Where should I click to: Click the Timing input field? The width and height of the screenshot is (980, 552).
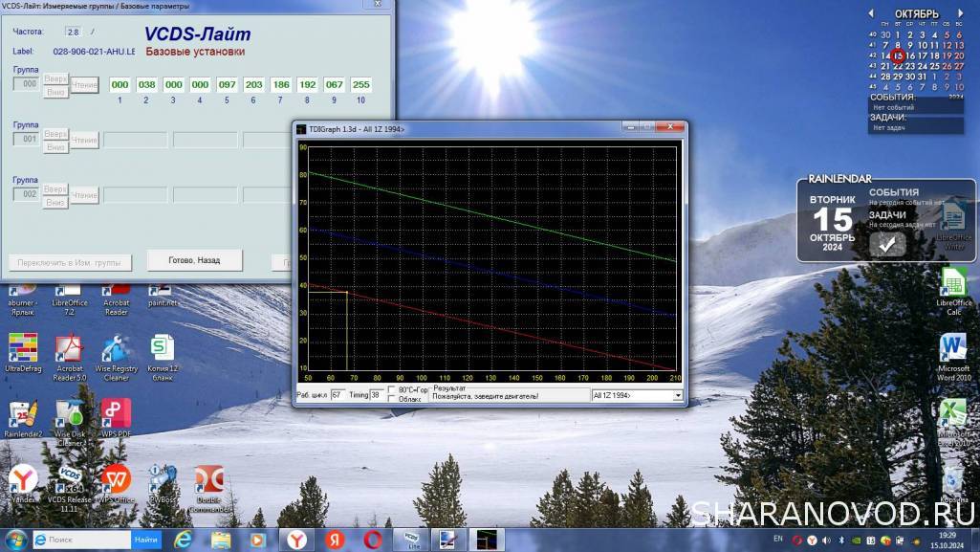[x=377, y=395]
